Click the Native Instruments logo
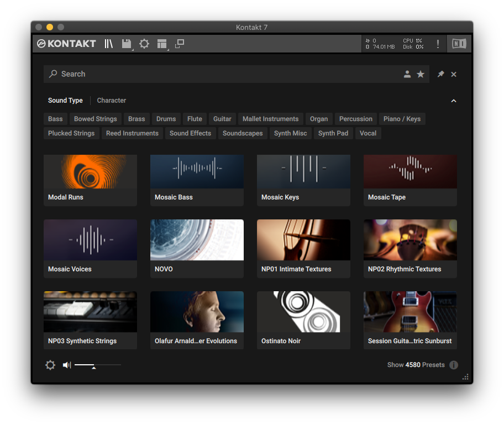Image resolution: width=504 pixels, height=425 pixels. click(459, 44)
